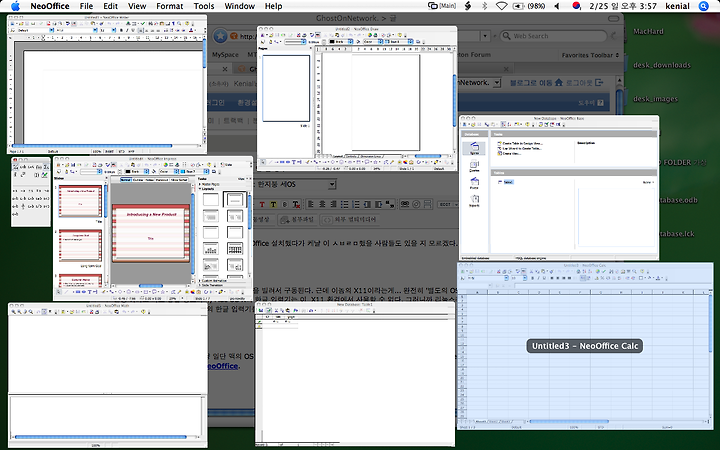The image size is (720, 450).
Task: Click align center icon in blog editor
Action: pyautogui.click(x=322, y=204)
